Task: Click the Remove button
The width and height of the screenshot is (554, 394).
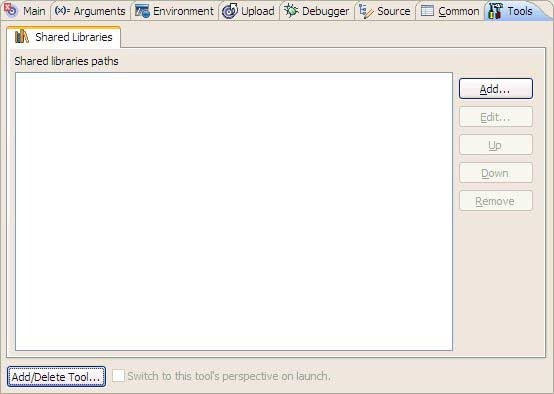Action: click(x=496, y=201)
